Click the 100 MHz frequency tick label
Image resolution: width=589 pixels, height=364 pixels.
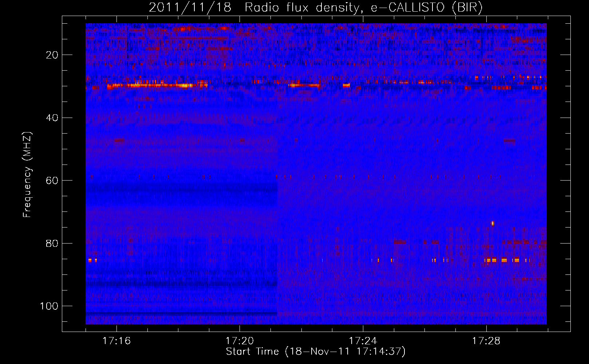49,306
